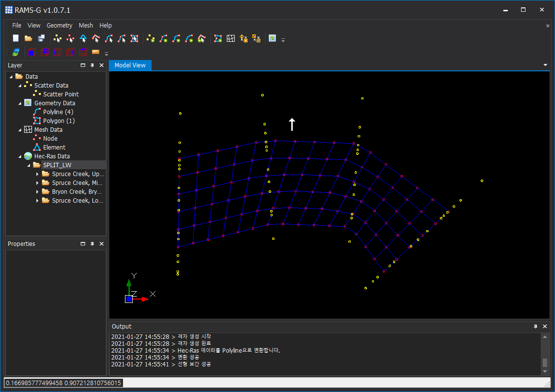555x392 pixels.
Task: Open the Geometry menu
Action: (60, 26)
